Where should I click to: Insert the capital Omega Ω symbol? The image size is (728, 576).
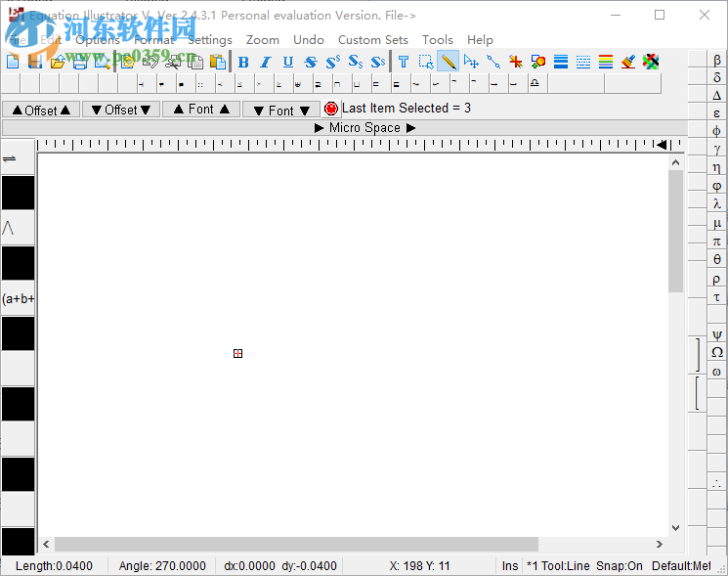click(x=717, y=352)
